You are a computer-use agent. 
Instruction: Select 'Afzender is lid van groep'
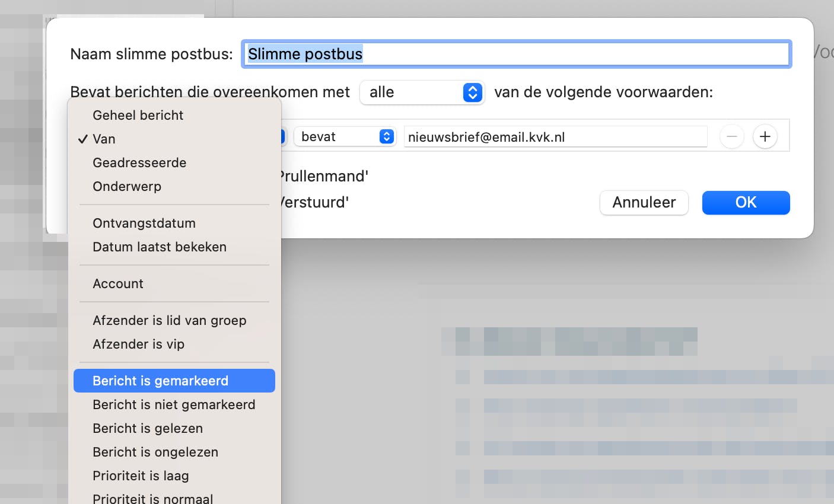(170, 320)
